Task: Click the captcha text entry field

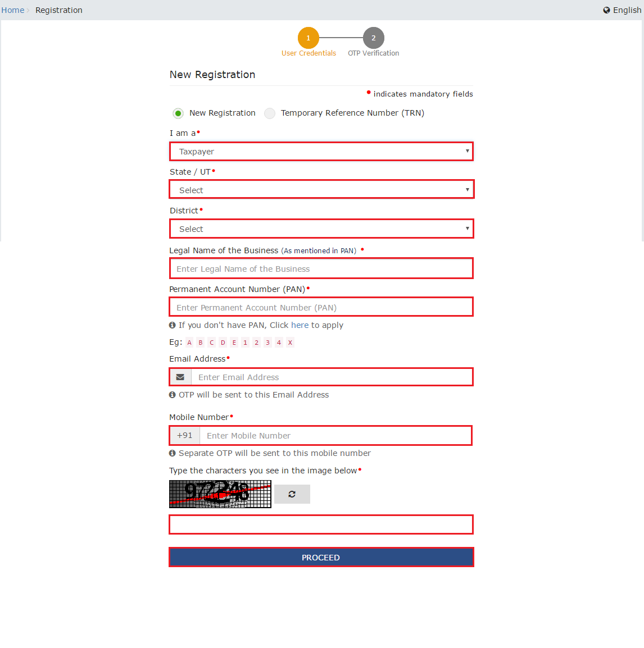Action: click(x=321, y=524)
